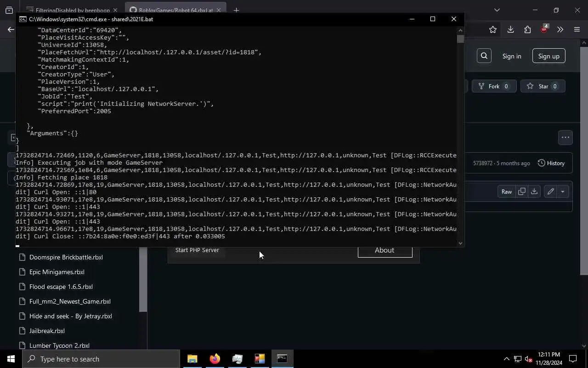Image resolution: width=588 pixels, height=368 pixels.
Task: Fork the repository
Action: coord(494,86)
